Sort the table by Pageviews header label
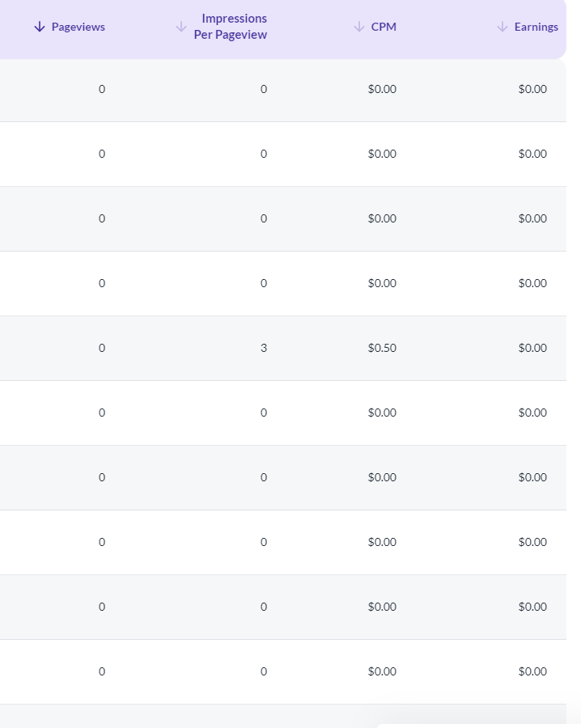 [x=78, y=27]
